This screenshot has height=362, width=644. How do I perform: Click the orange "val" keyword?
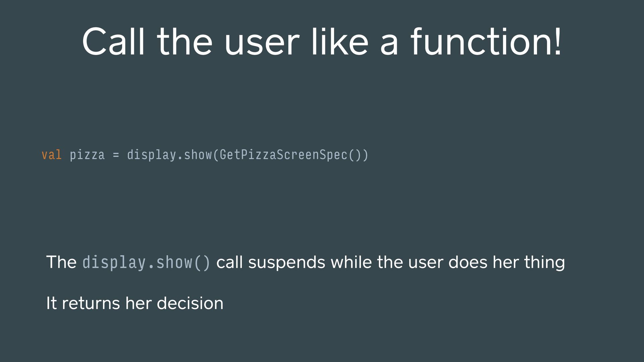point(52,155)
